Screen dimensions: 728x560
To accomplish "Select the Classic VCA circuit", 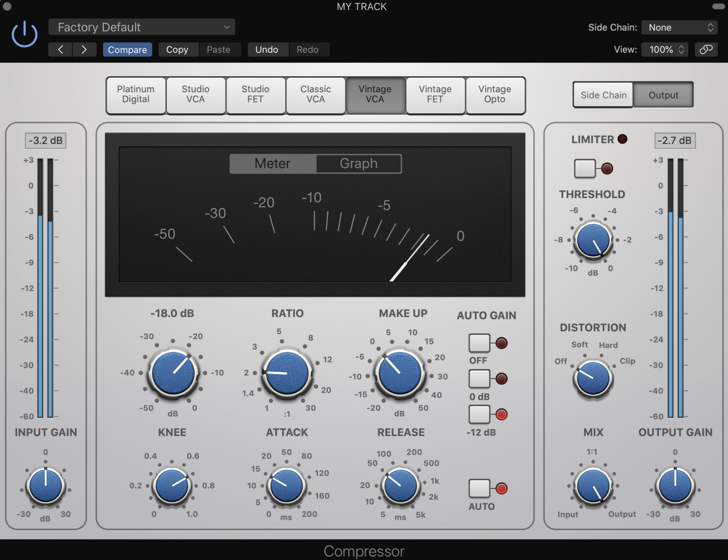I will [315, 95].
